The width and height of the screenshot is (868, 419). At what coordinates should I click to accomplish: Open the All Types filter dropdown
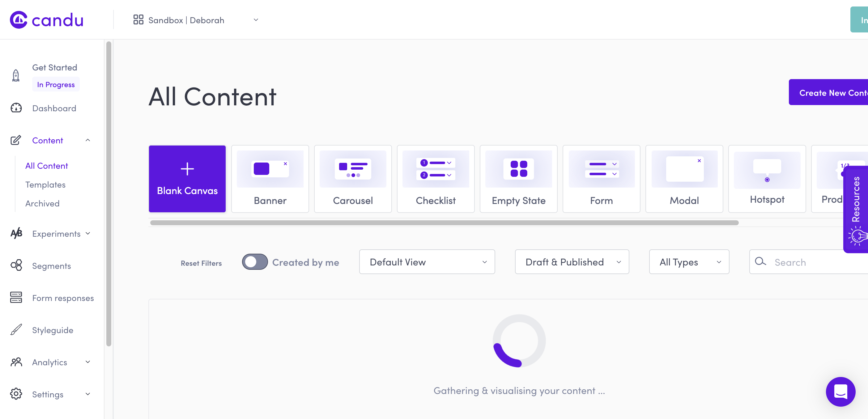click(689, 262)
